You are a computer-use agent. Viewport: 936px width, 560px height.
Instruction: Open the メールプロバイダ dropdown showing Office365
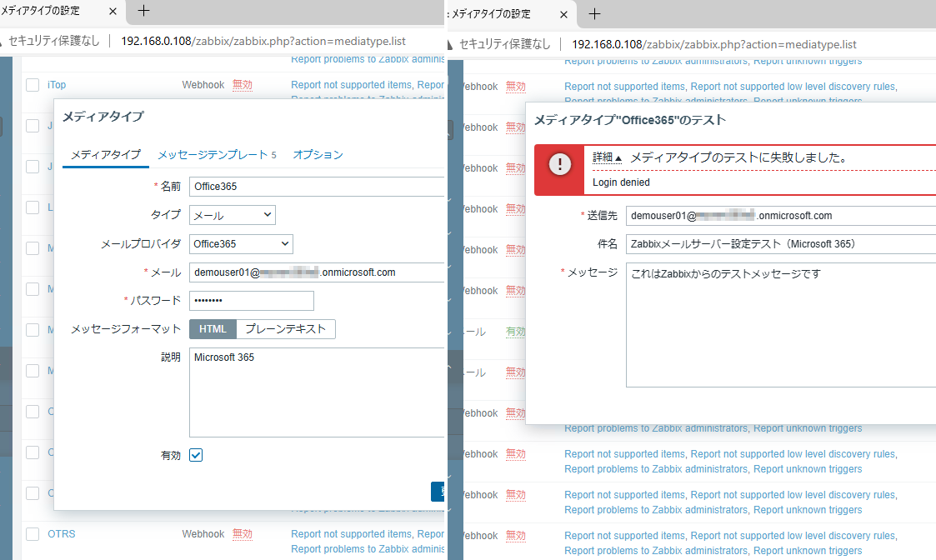241,243
